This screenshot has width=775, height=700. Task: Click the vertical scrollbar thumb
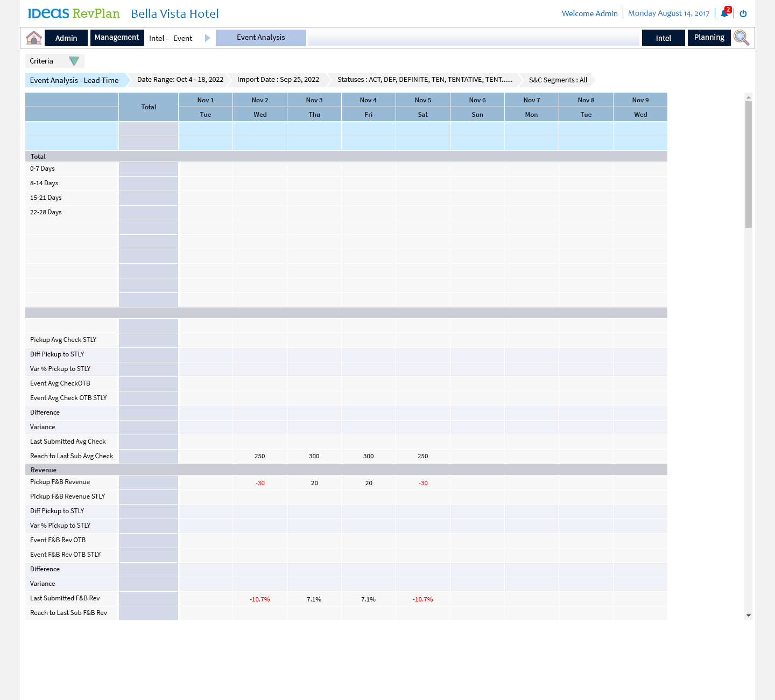coord(748,164)
